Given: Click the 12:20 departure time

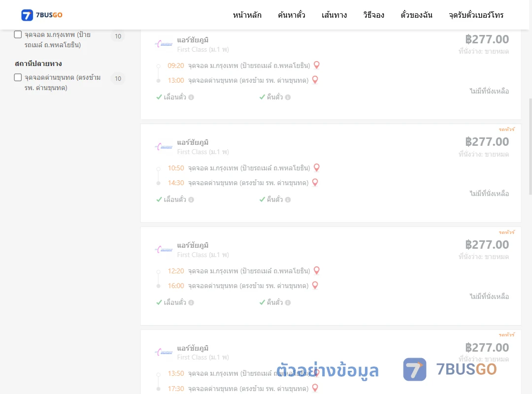Looking at the screenshot, I should coord(176,271).
